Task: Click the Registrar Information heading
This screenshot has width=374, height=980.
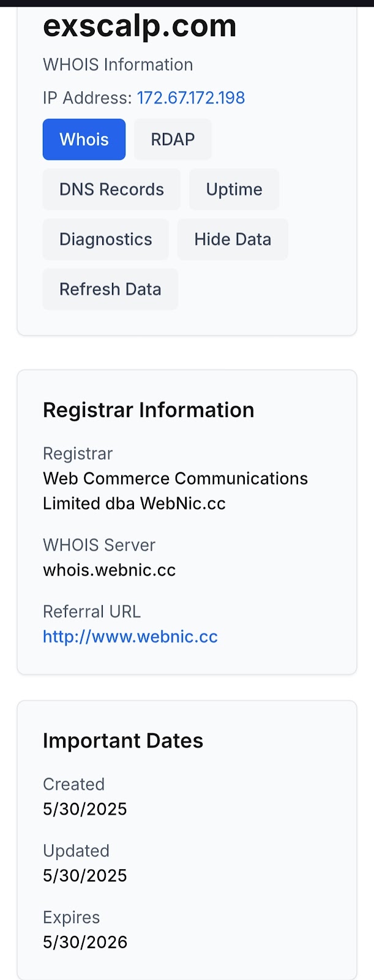Action: 148,410
